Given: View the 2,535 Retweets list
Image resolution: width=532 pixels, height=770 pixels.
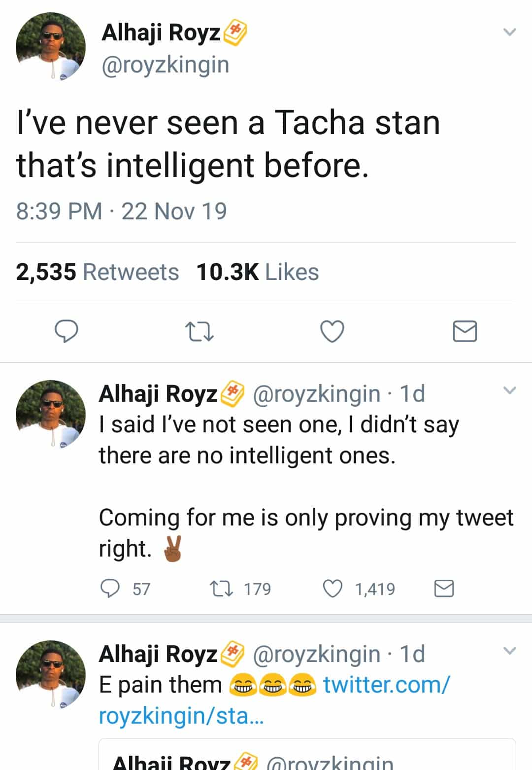Looking at the screenshot, I should coord(98,272).
